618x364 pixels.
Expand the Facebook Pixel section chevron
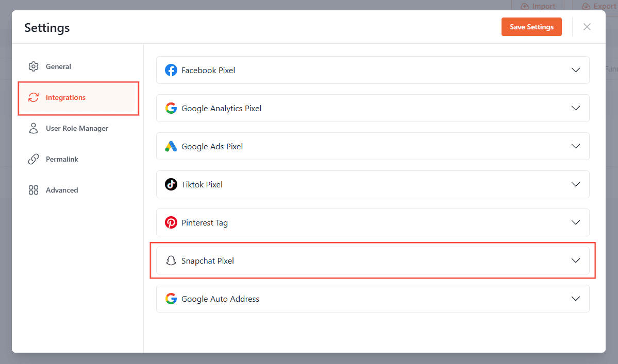point(576,70)
